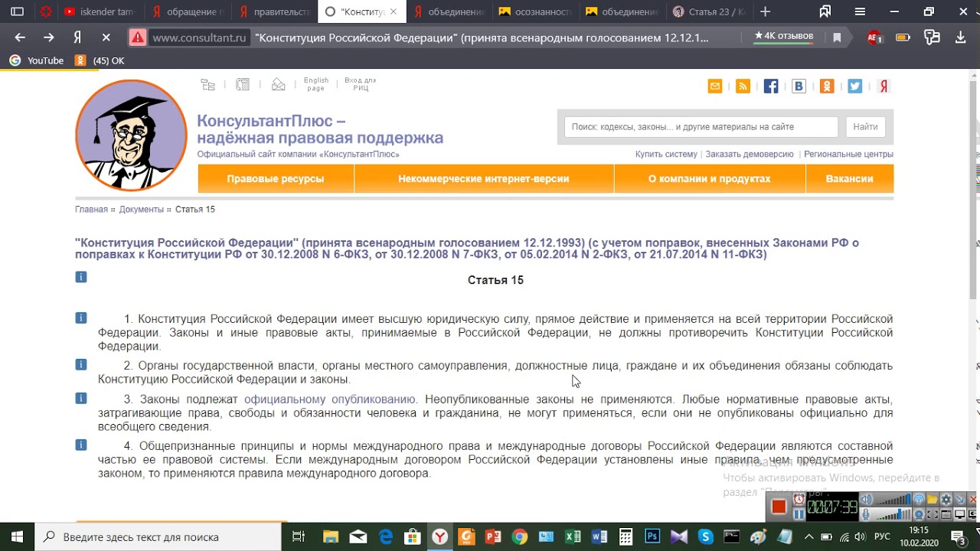
Task: Switch to the 'Статья 23' tab
Action: [708, 11]
